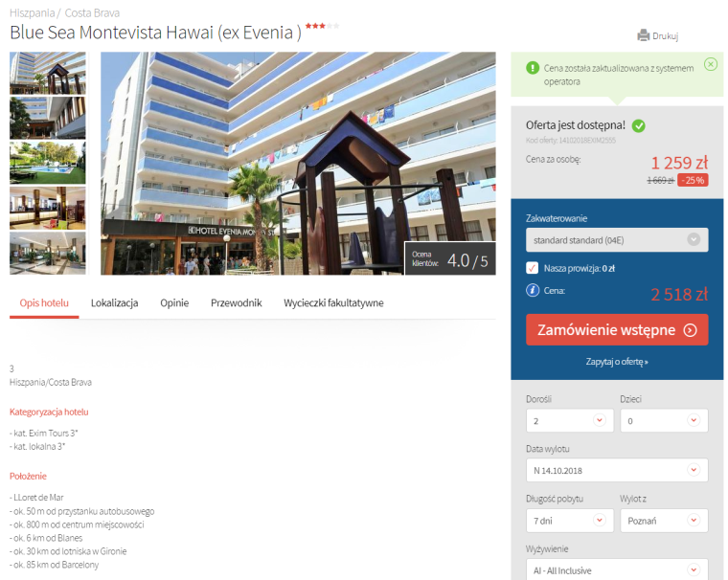Image resolution: width=728 pixels, height=580 pixels.
Task: Click the 'Kategoryzacja hotelu' heading
Action: [x=49, y=413]
